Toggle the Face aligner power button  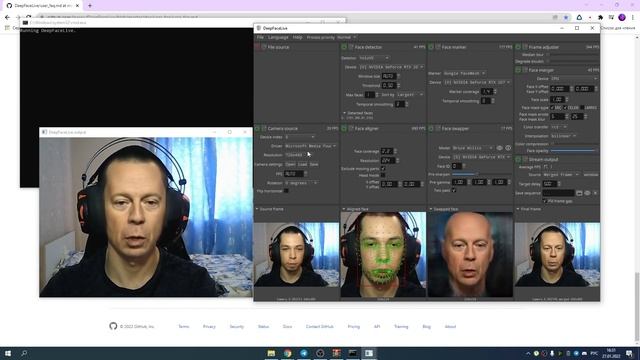344,129
